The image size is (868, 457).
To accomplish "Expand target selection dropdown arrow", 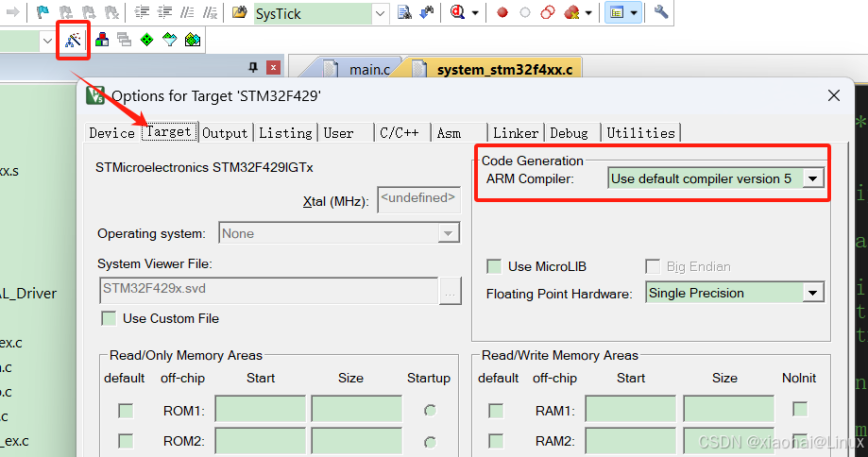I will (x=47, y=41).
